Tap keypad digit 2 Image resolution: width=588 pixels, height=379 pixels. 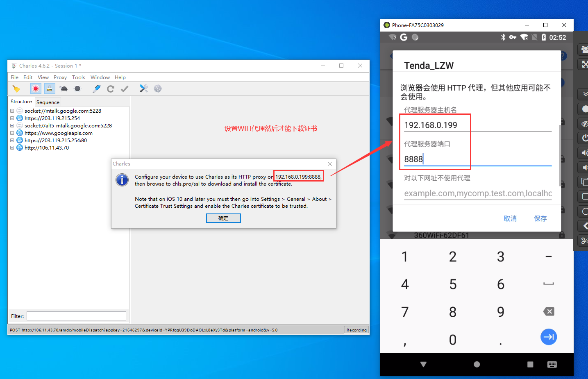[453, 257]
